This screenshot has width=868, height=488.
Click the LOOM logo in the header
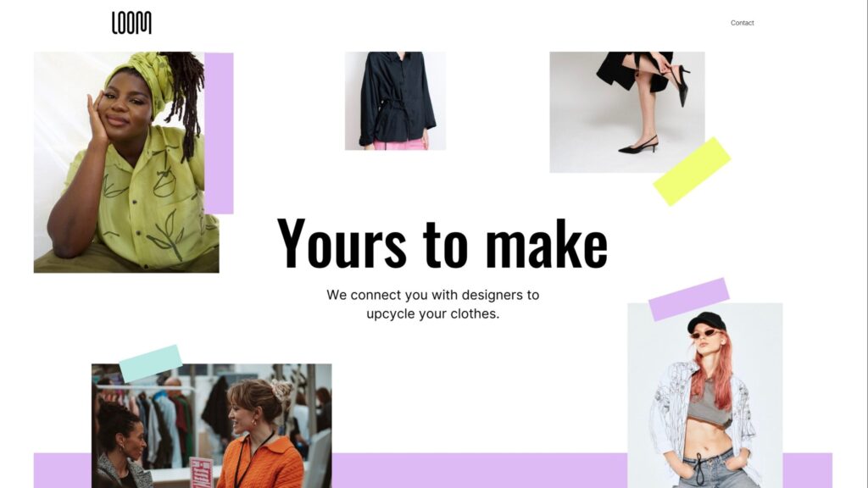[x=131, y=23]
